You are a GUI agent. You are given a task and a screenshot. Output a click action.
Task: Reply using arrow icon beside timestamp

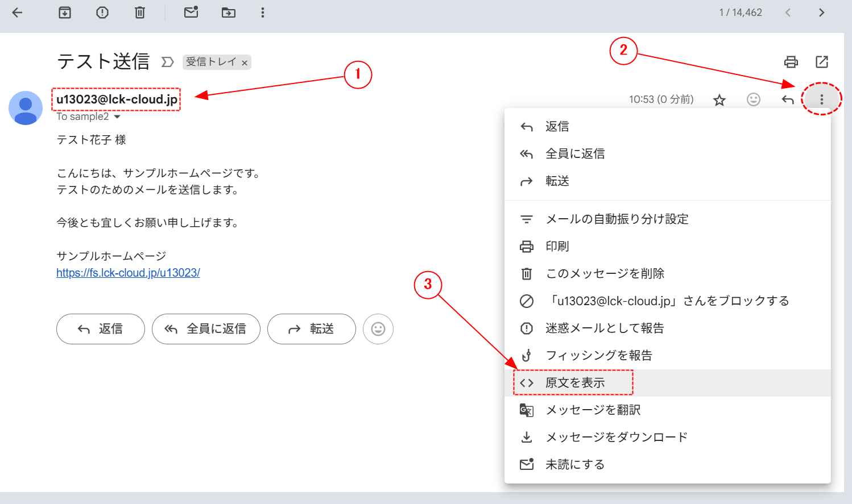(x=788, y=100)
